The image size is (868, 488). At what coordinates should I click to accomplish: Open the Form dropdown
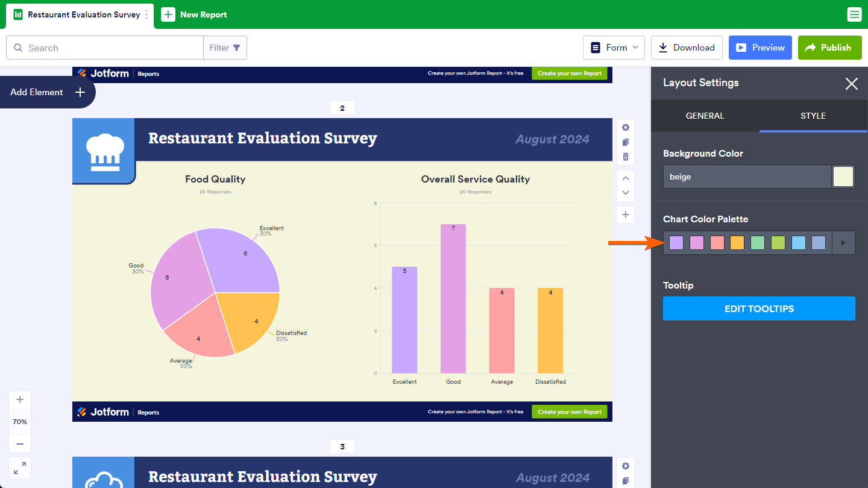tap(614, 48)
